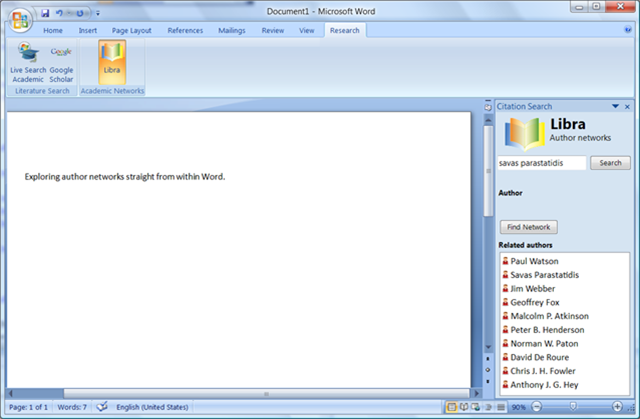This screenshot has width=640, height=419.
Task: Redo the last action
Action: (80, 13)
